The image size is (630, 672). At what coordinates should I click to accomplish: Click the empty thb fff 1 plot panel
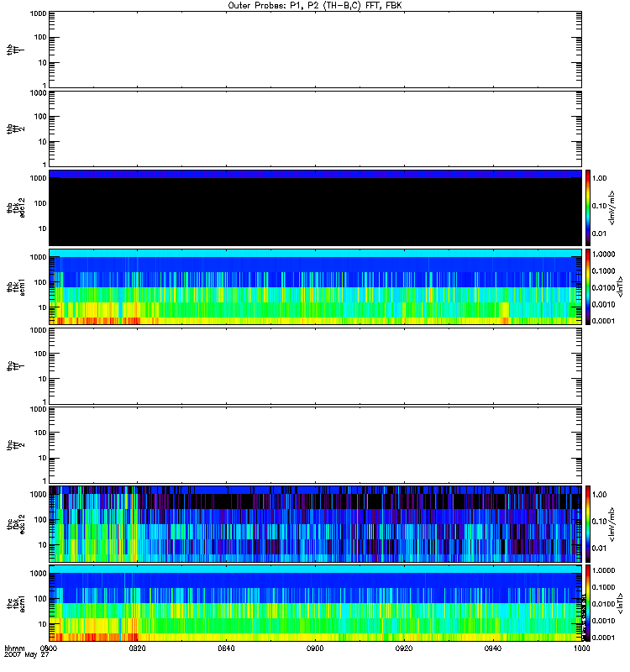point(315,50)
